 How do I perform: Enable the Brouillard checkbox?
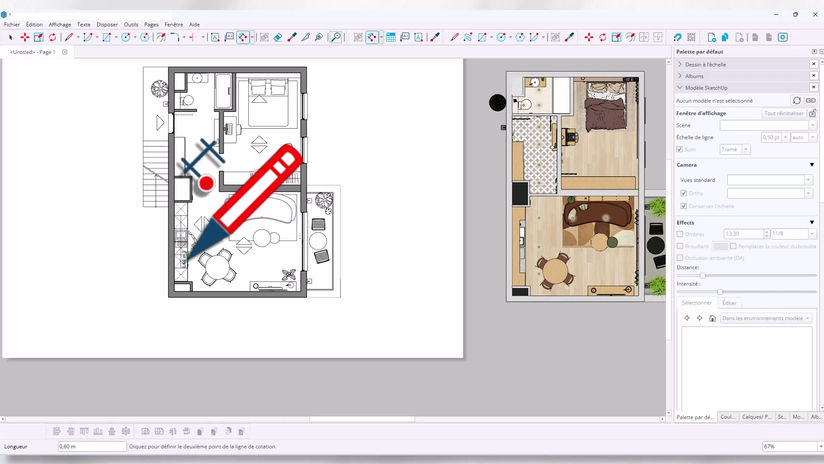(x=680, y=246)
